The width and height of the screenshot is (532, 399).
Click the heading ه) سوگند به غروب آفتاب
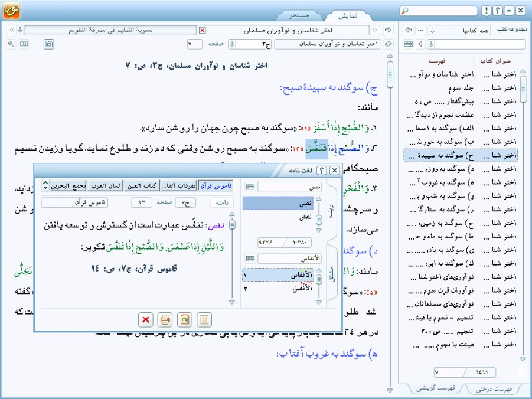coord(327,354)
